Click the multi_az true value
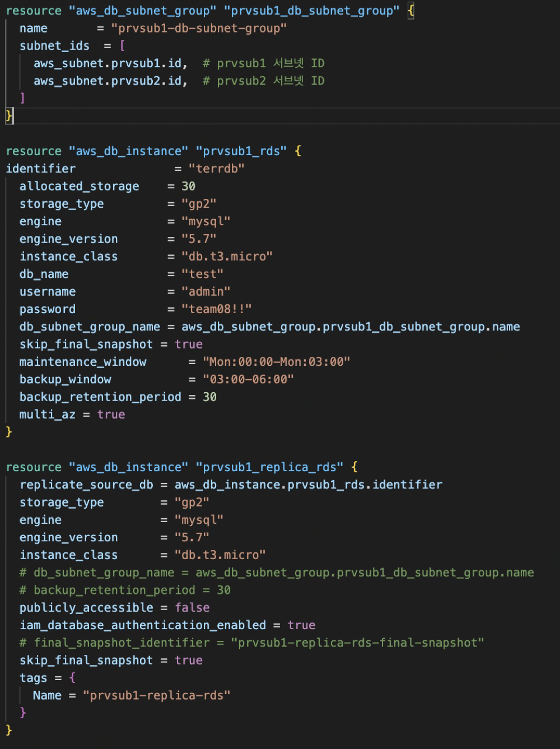Image resolution: width=560 pixels, height=749 pixels. [111, 415]
